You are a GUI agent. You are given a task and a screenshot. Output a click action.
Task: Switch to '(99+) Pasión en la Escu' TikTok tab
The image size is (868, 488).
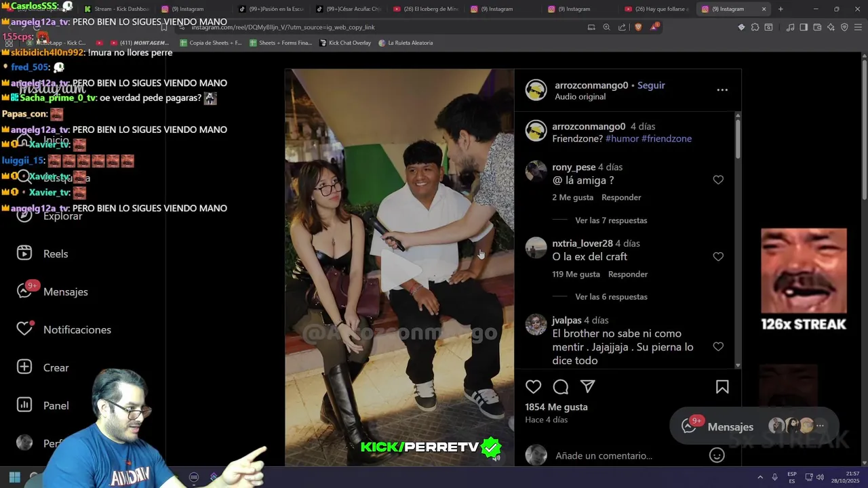point(271,9)
